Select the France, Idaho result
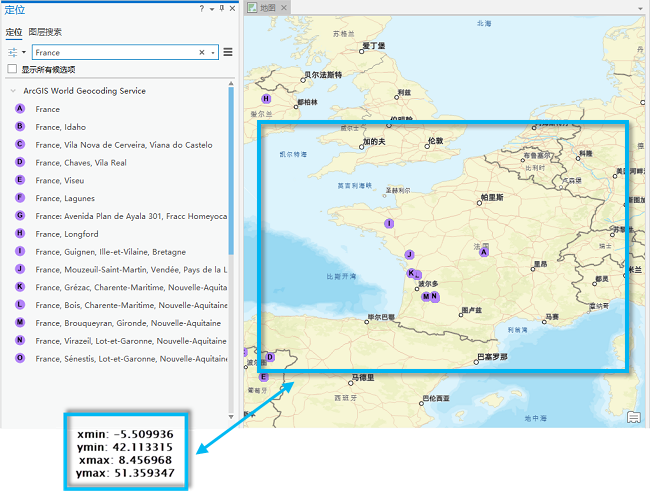Image resolution: width=650 pixels, height=496 pixels. click(60, 127)
